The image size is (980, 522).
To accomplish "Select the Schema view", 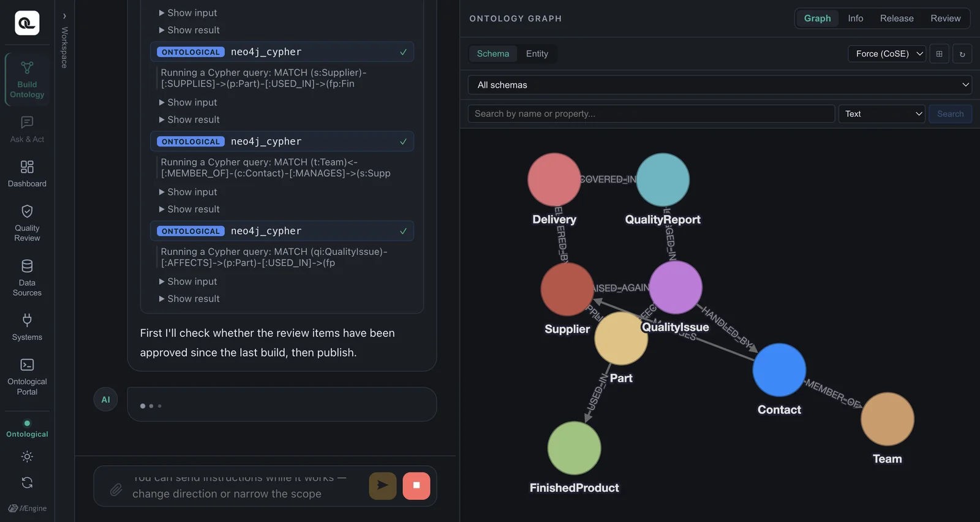I will coord(493,54).
